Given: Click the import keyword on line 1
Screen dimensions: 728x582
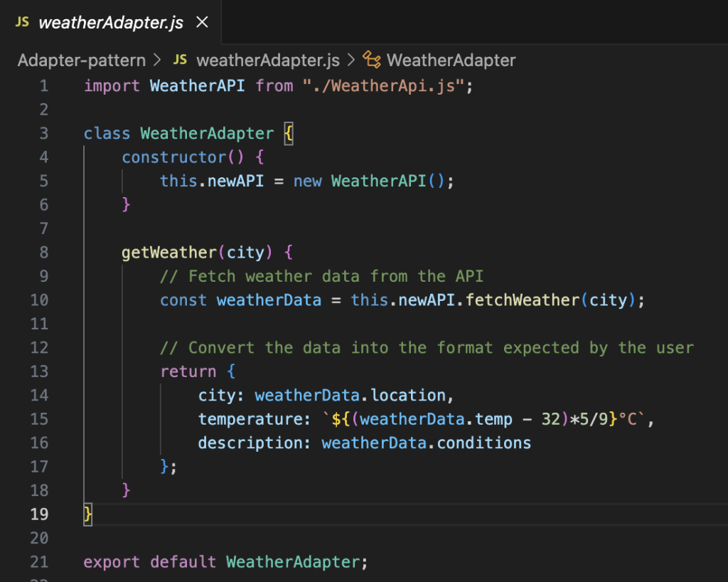Looking at the screenshot, I should pos(112,86).
